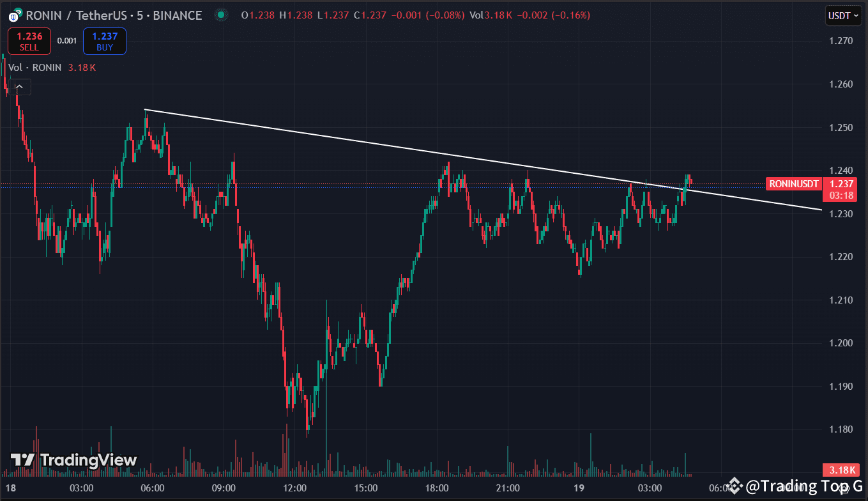
Task: Click the countdown timer showing 03:18
Action: (x=841, y=196)
